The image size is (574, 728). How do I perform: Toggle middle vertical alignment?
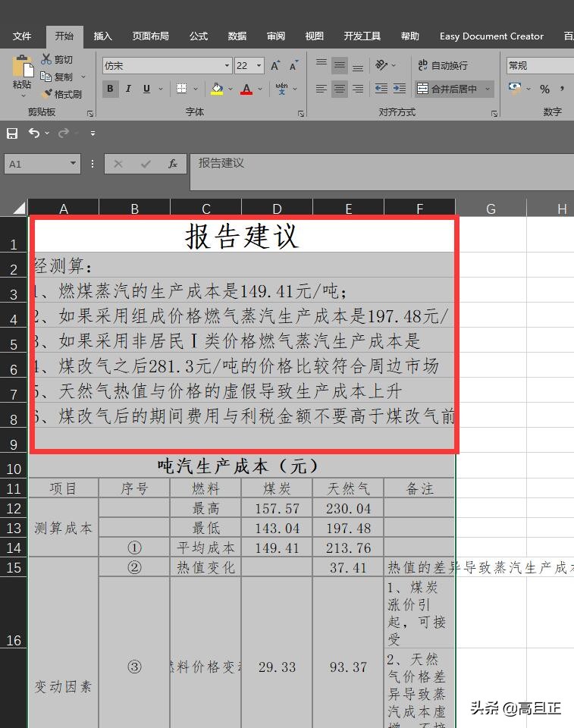click(x=340, y=65)
